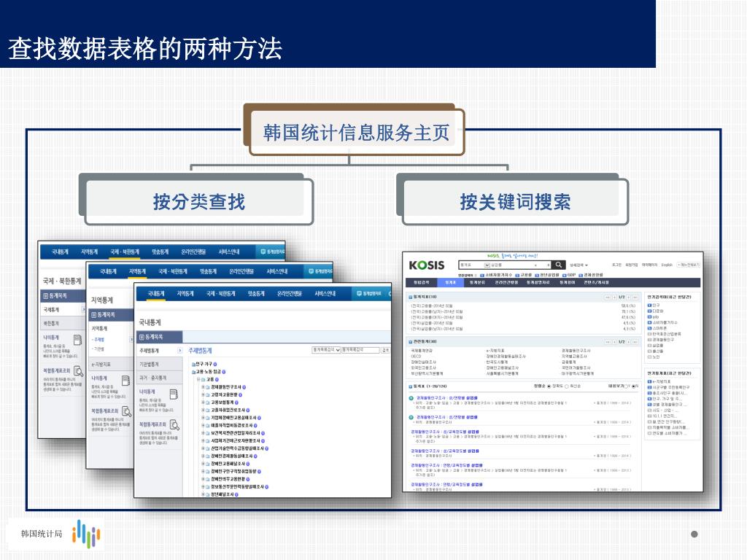Click folder icon for 인구·가구 node
This screenshot has height=560, width=747.
(193, 365)
